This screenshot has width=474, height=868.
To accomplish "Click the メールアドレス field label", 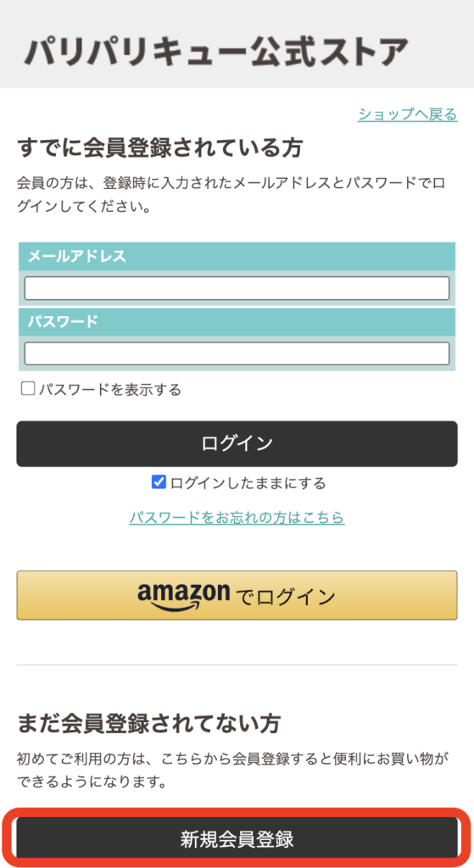I will (x=77, y=256).
